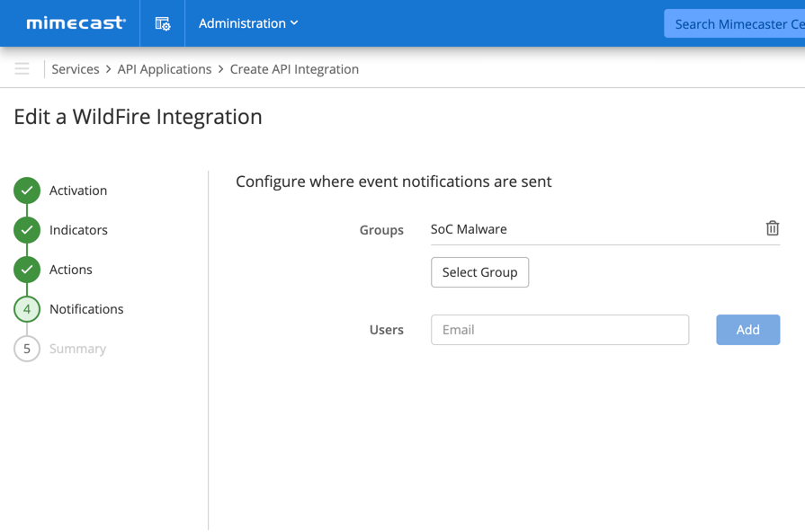
Task: Click the green checkmark beside Actions
Action: [x=27, y=270]
